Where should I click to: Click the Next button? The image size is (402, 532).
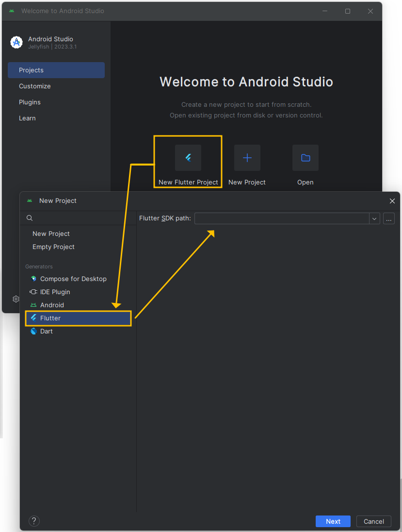click(x=333, y=521)
